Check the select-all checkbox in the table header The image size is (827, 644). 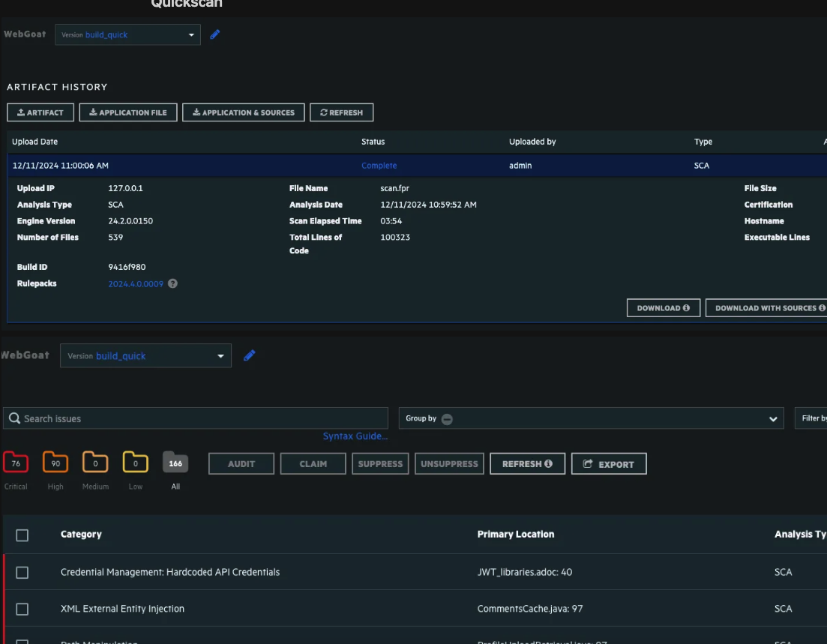coord(22,535)
